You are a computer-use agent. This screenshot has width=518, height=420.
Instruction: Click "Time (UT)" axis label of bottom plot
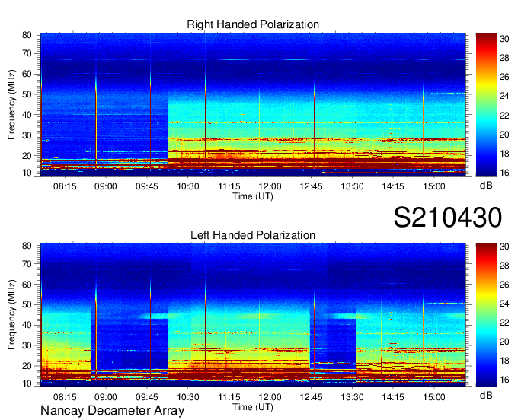point(253,407)
